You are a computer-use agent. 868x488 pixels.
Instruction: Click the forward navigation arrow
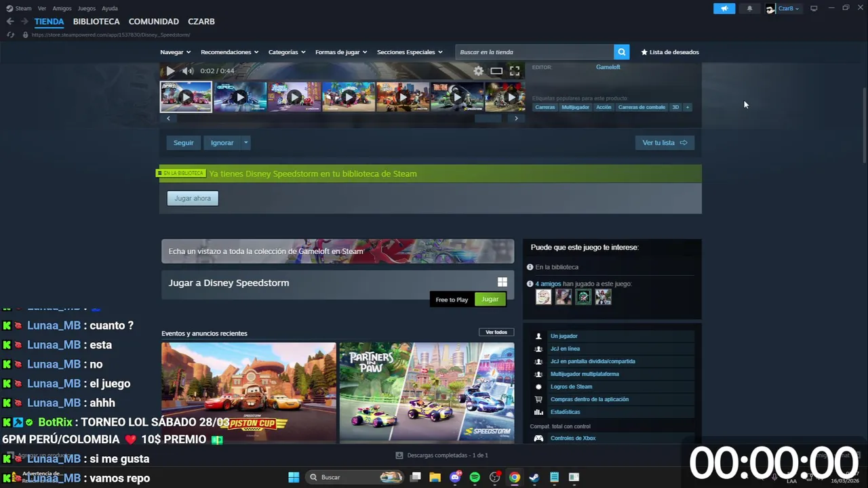[x=24, y=22]
